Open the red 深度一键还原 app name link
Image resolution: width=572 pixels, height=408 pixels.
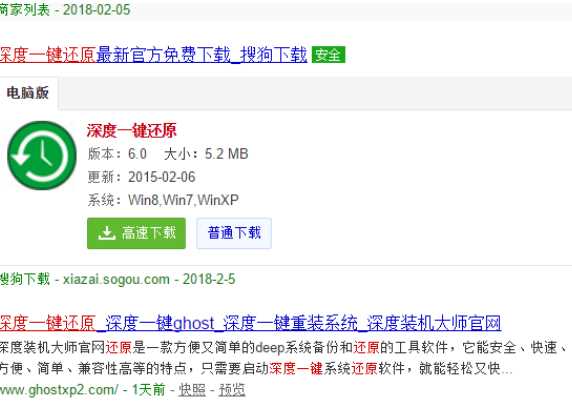[132, 131]
